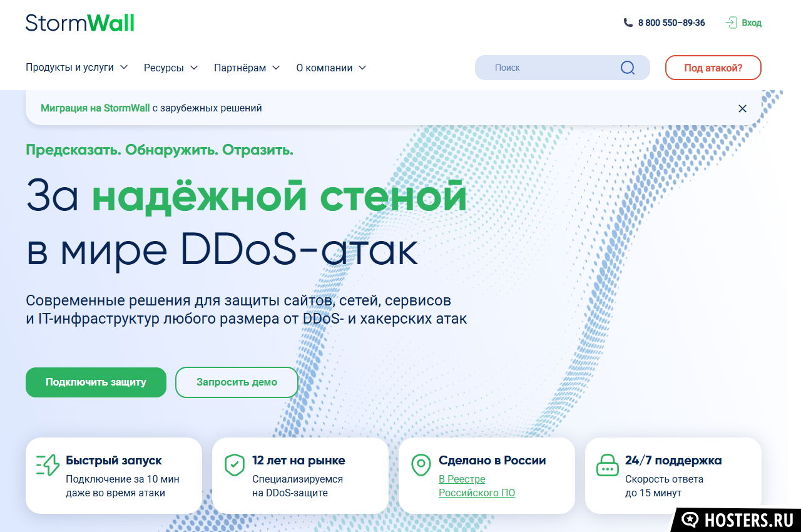
Task: Open the Продукты и услуги menu
Action: tap(77, 67)
